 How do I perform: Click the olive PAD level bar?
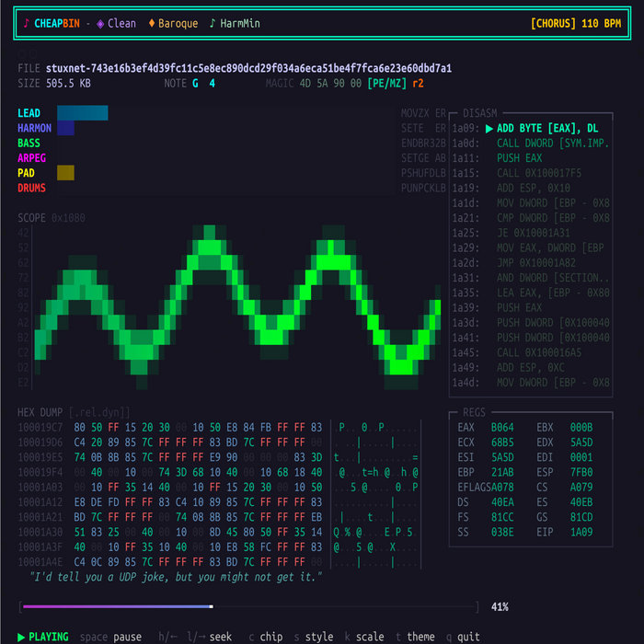(65, 173)
